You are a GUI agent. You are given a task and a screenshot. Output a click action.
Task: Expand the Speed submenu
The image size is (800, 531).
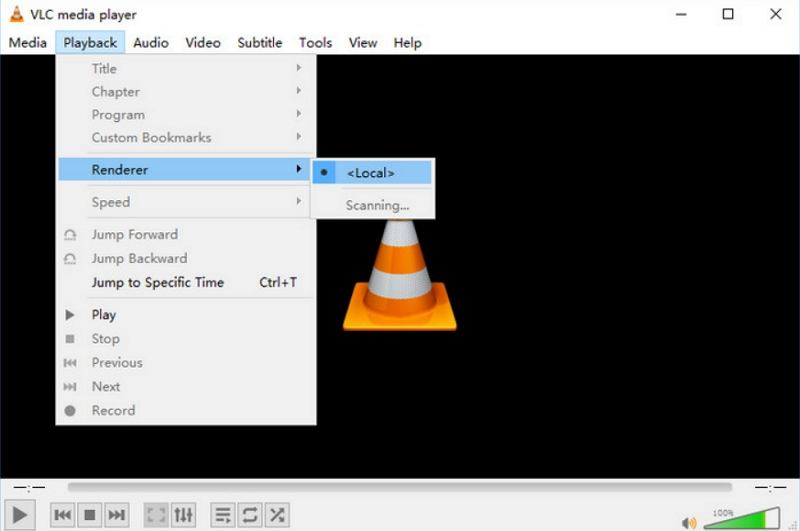[x=186, y=202]
